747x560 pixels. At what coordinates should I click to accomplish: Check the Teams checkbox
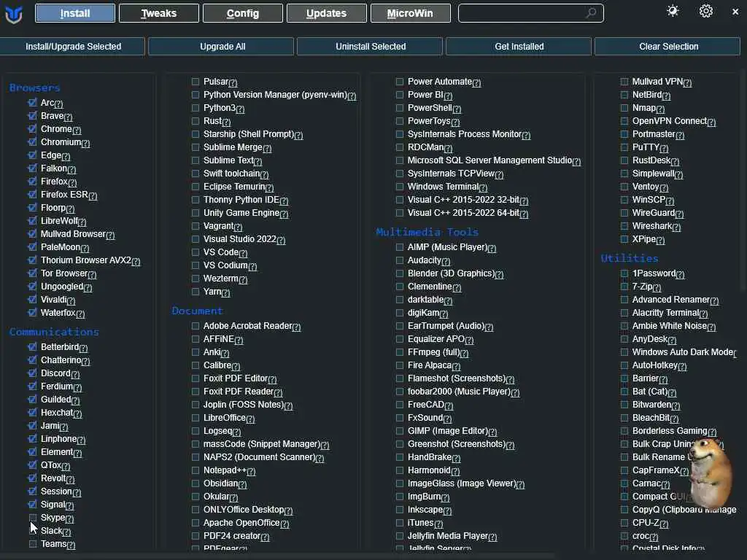(x=32, y=543)
